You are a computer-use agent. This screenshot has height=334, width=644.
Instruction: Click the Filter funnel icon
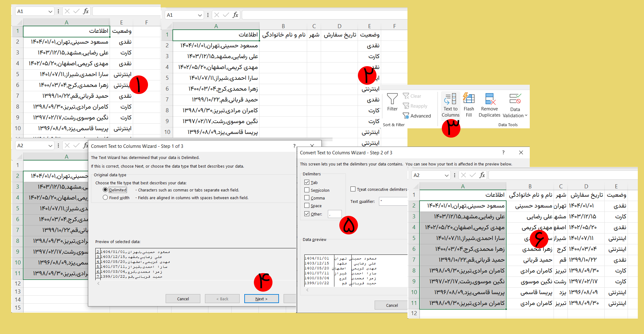392,99
